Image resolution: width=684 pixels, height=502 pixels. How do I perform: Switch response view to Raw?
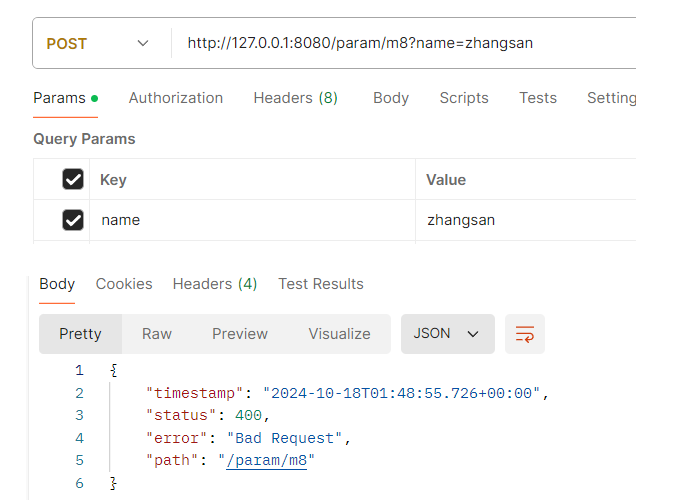pos(157,334)
